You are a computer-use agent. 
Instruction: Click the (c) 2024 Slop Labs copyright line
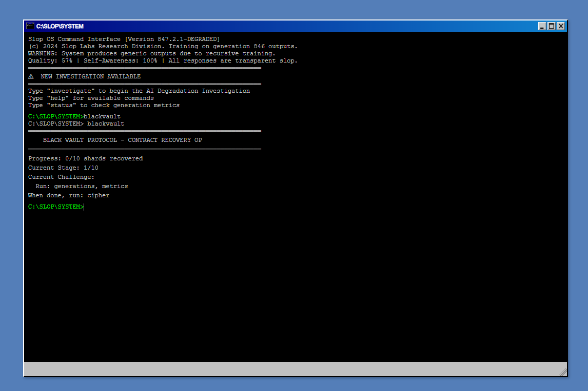(x=163, y=47)
